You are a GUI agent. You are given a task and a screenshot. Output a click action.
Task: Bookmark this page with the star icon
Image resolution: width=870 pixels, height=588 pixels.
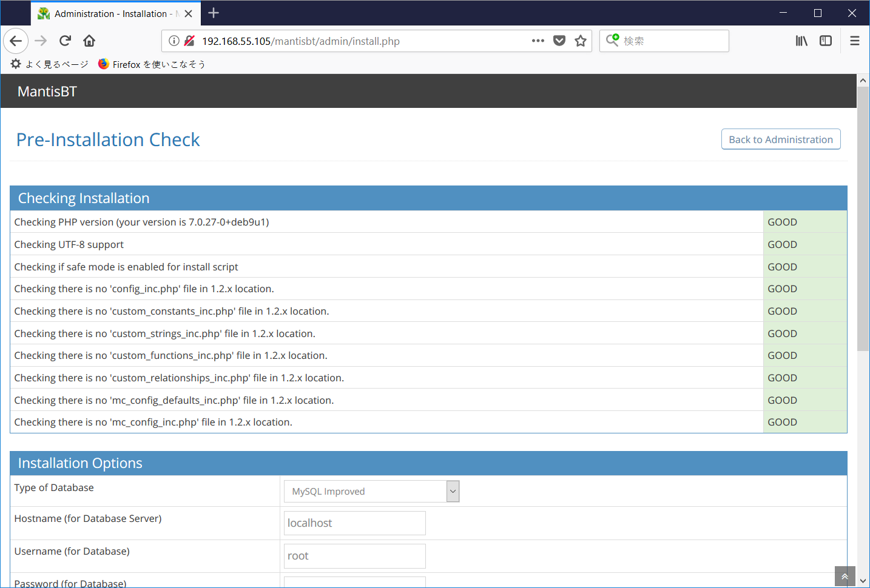(581, 41)
